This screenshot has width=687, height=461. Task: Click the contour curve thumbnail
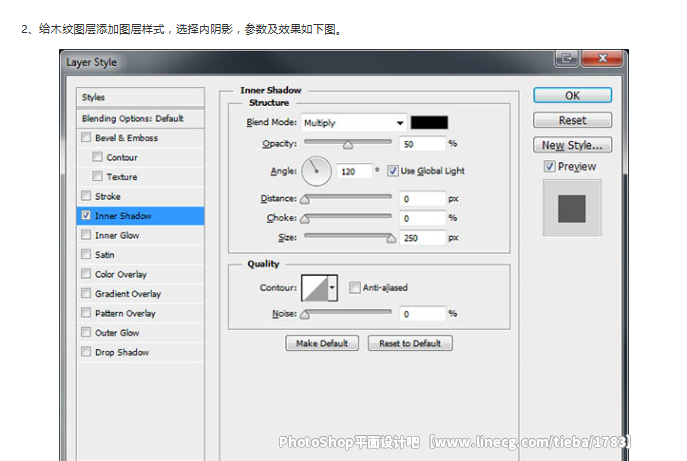click(315, 287)
